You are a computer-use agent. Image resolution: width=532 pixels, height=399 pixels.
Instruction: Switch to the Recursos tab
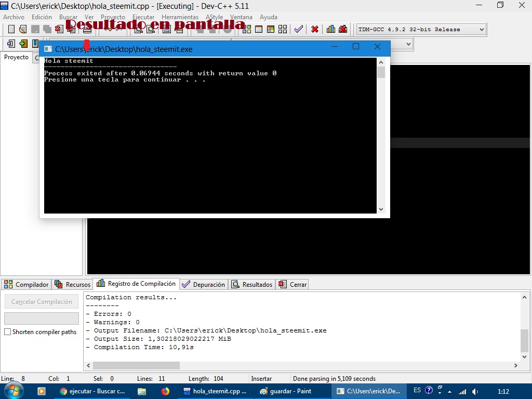(x=72, y=284)
